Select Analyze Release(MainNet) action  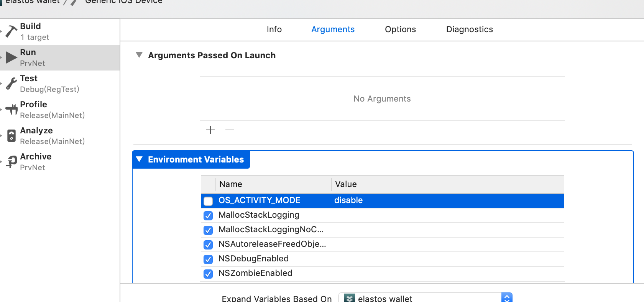60,136
